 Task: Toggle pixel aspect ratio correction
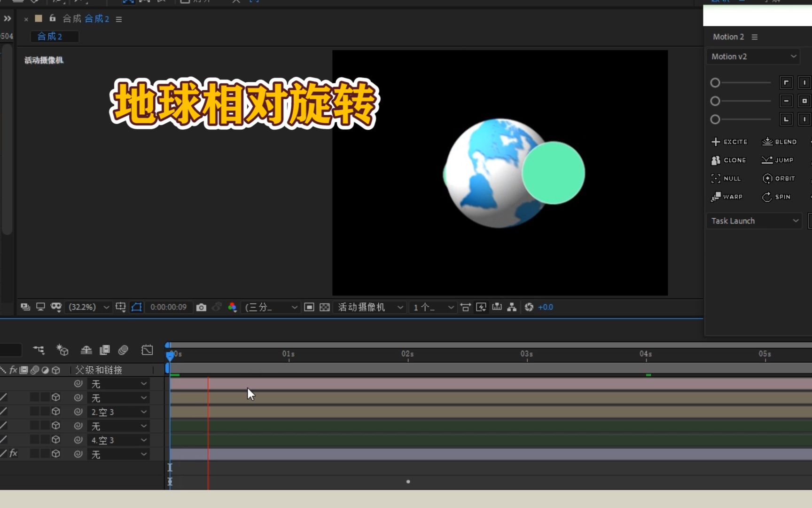click(465, 307)
